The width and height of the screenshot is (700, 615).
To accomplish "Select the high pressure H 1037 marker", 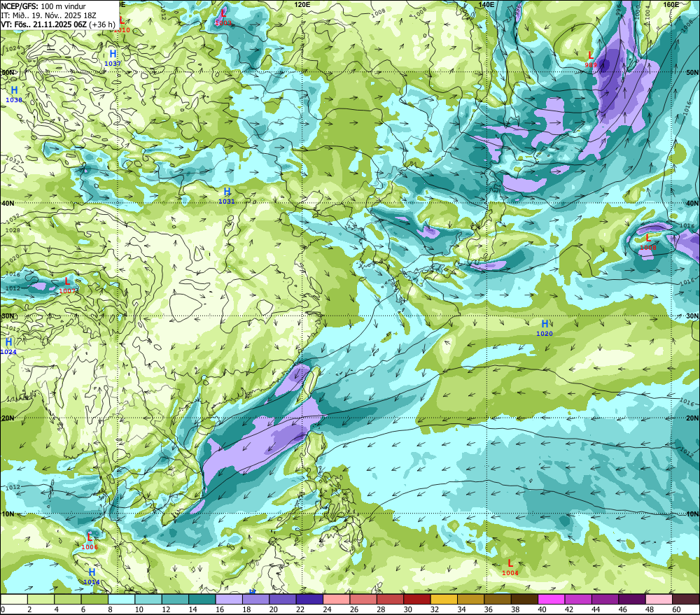I will [113, 58].
